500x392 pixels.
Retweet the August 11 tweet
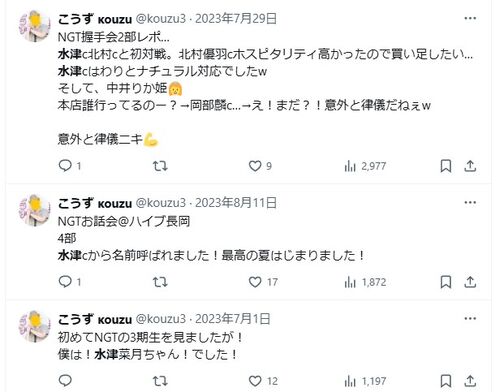tap(160, 282)
